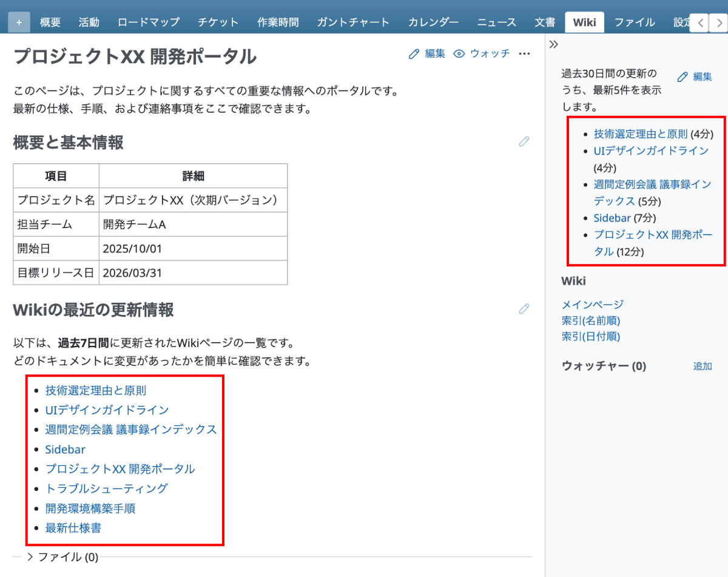Open the three-dot actions menu
The width and height of the screenshot is (728, 577).
click(525, 53)
